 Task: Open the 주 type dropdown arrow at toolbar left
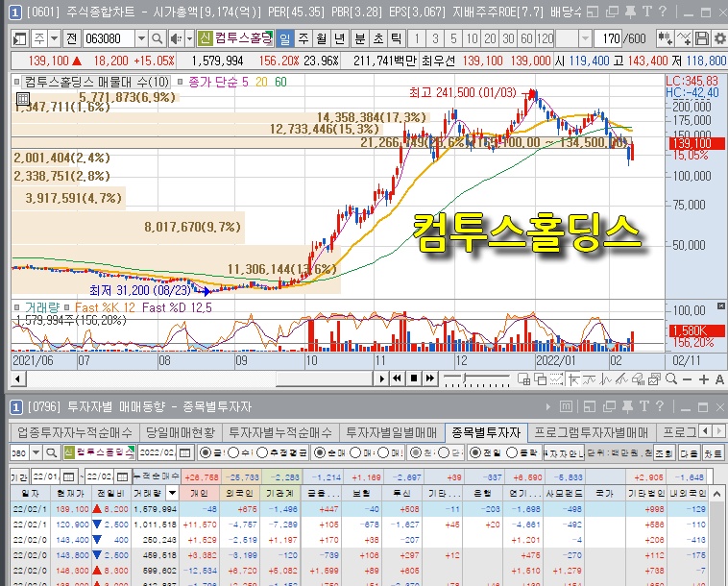point(55,38)
